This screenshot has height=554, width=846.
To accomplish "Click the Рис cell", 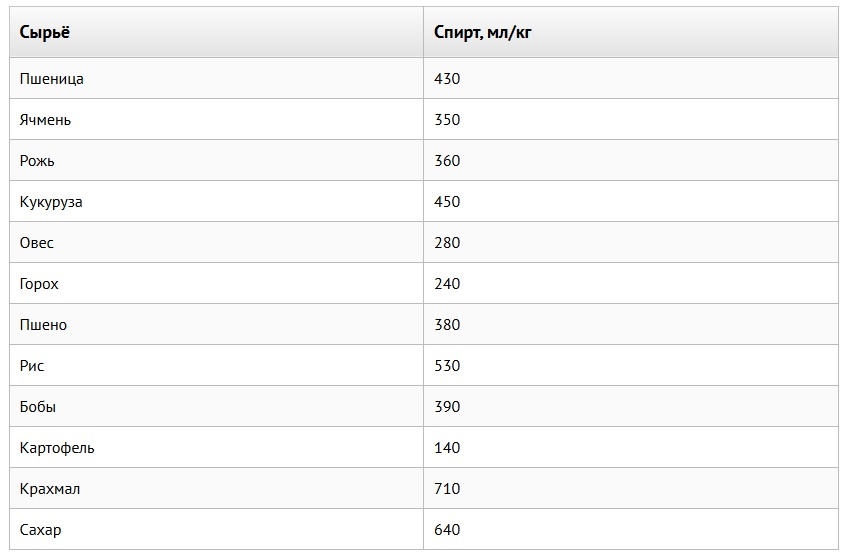I will pyautogui.click(x=32, y=366).
